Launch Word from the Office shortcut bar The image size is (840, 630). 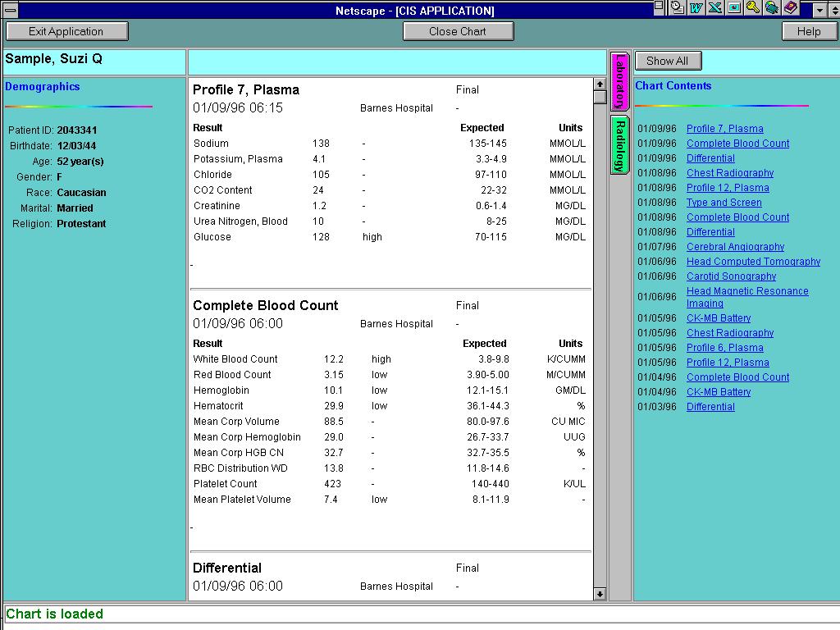[696, 7]
